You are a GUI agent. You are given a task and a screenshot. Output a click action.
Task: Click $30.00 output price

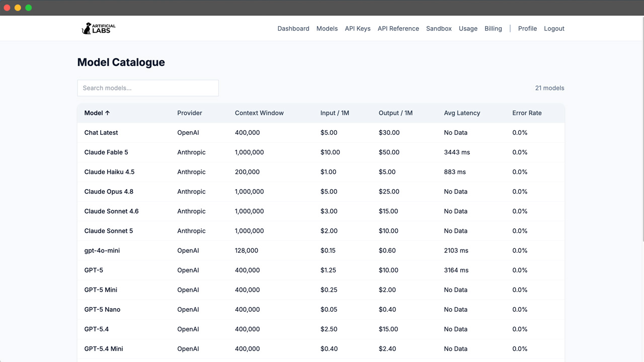pos(389,133)
